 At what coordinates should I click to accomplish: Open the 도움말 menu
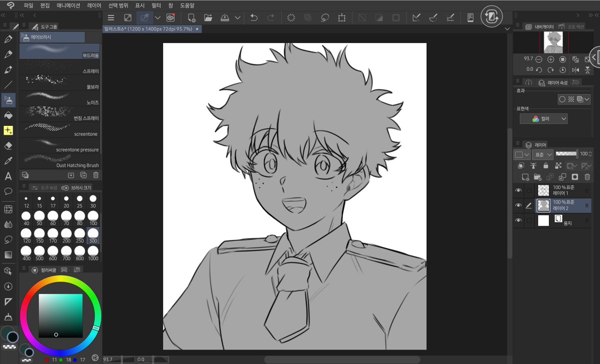tap(187, 5)
